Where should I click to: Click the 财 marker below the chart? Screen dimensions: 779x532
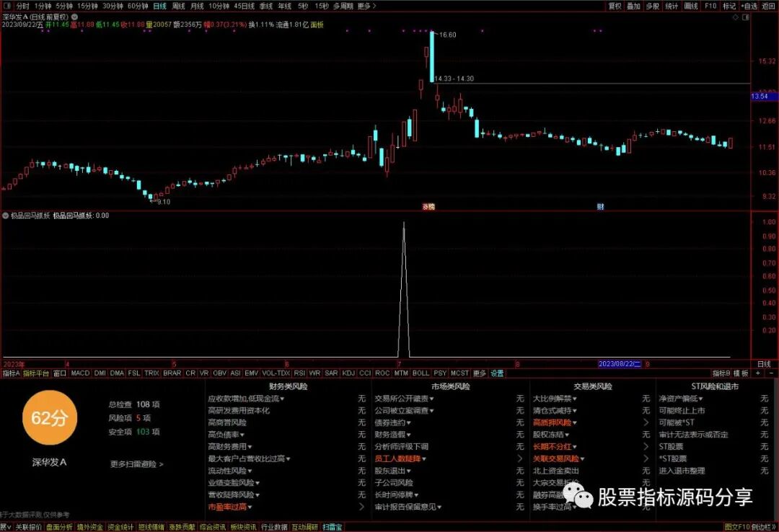coord(600,207)
